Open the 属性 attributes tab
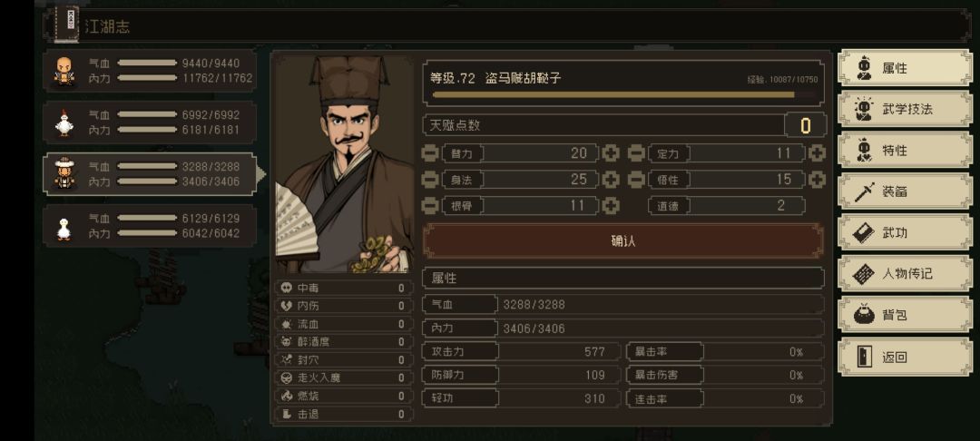980x441 pixels. click(904, 68)
